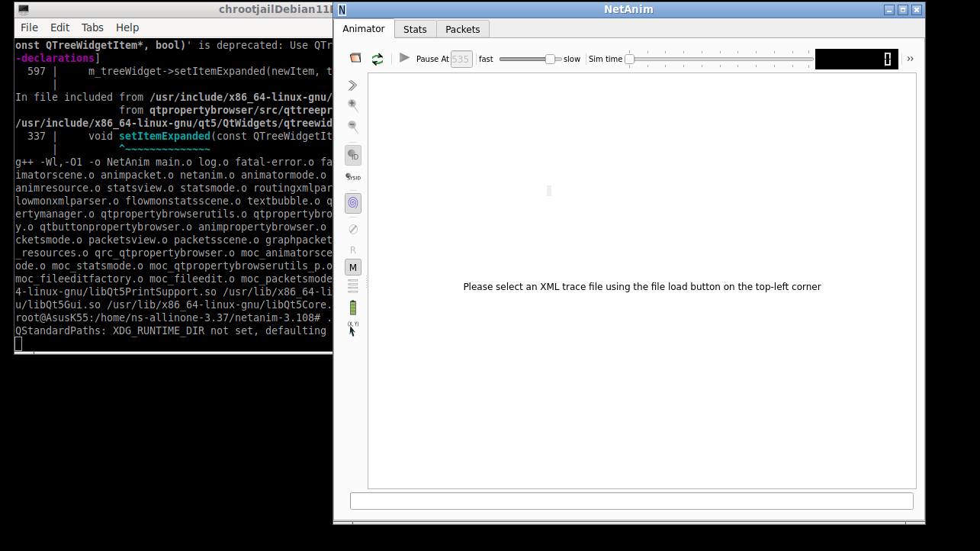Viewport: 980px width, 551px height.
Task: Click the block packets icon
Action: pos(352,229)
